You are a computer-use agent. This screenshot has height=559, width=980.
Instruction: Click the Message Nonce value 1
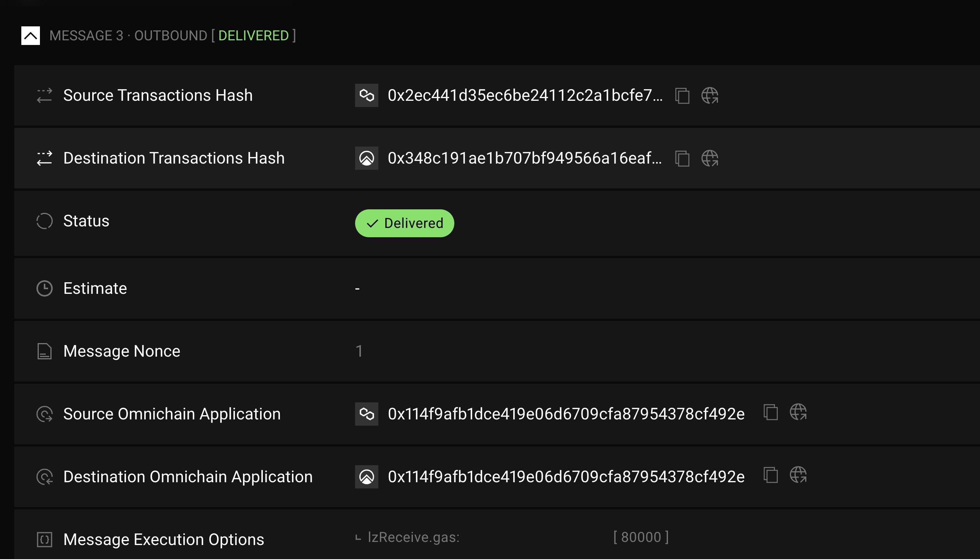359,351
